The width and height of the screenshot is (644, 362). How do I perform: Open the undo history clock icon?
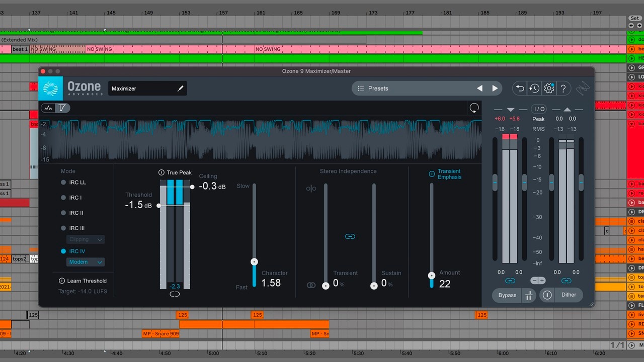(534, 88)
